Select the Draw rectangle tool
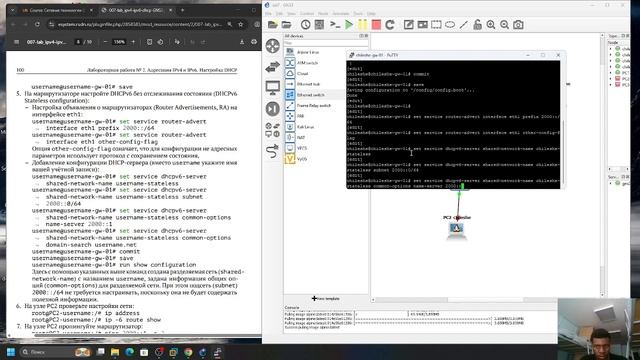This screenshot has height=360, width=640. pyautogui.click(x=436, y=25)
